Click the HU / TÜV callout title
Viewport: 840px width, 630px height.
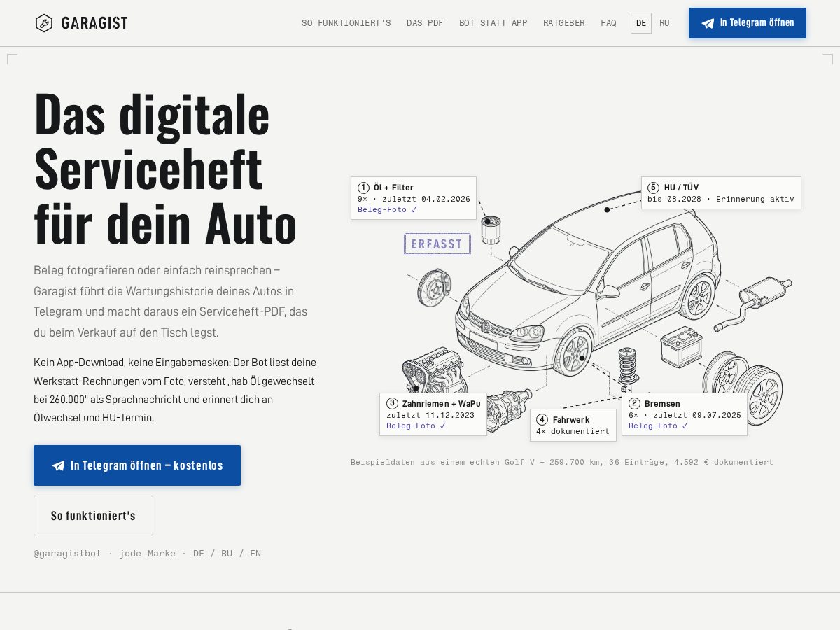pyautogui.click(x=681, y=188)
